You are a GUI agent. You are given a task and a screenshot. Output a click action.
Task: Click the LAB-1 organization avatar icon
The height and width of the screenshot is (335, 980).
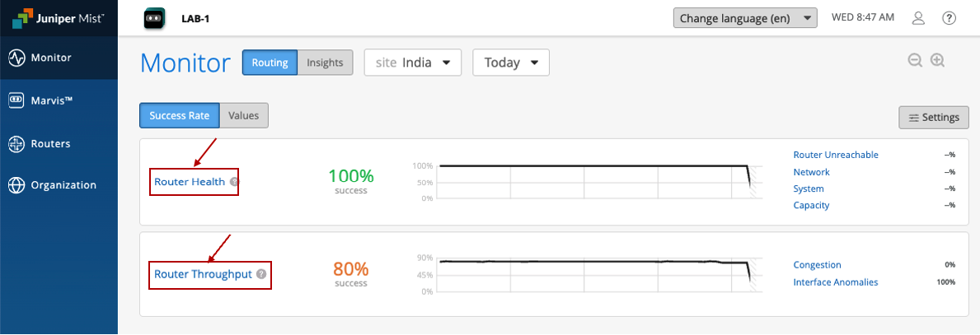[x=154, y=18]
